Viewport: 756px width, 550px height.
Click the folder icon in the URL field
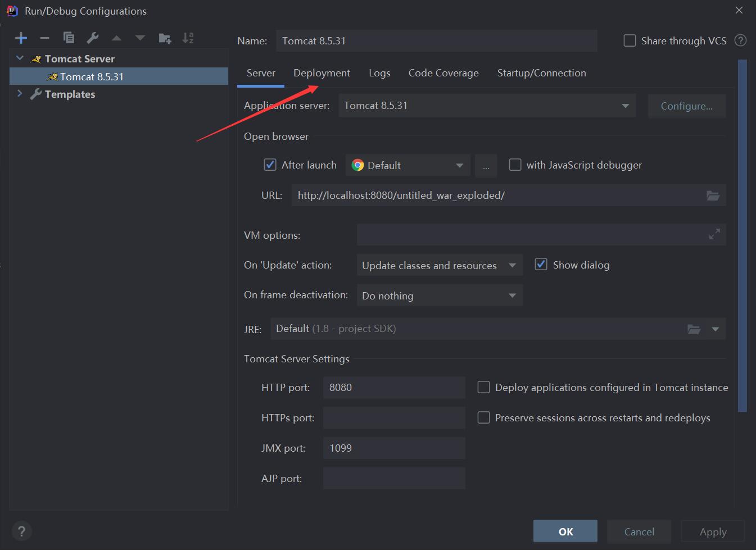click(713, 196)
